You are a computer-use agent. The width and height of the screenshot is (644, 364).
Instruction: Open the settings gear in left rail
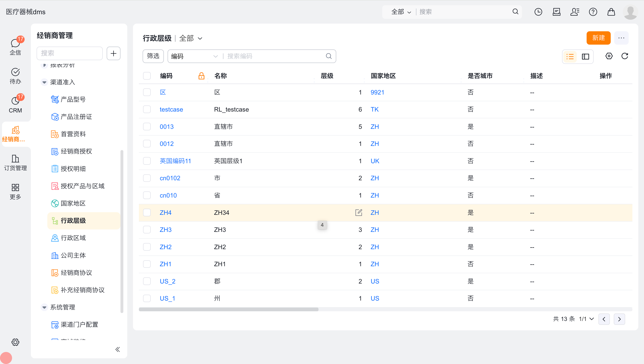click(x=15, y=342)
